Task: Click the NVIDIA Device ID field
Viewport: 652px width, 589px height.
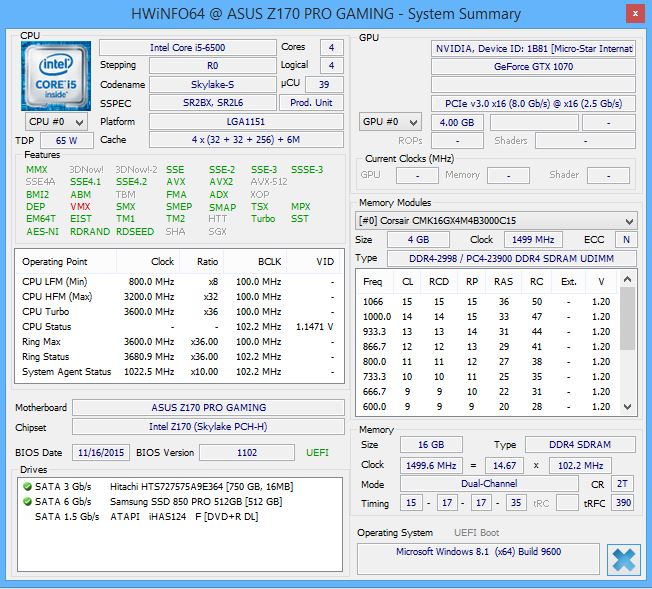Action: 533,49
